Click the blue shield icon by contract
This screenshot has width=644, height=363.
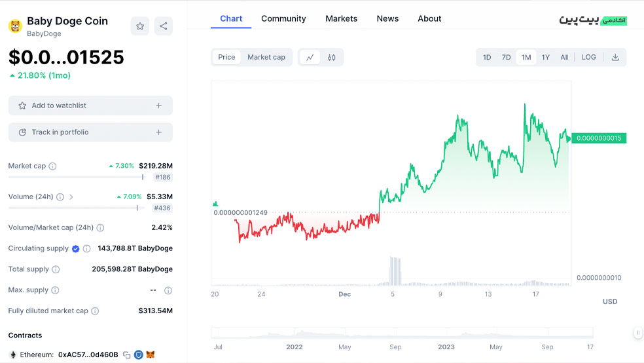click(x=139, y=354)
